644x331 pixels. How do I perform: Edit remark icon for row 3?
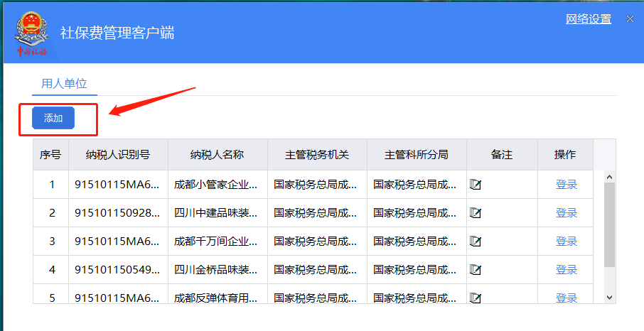[x=476, y=241]
